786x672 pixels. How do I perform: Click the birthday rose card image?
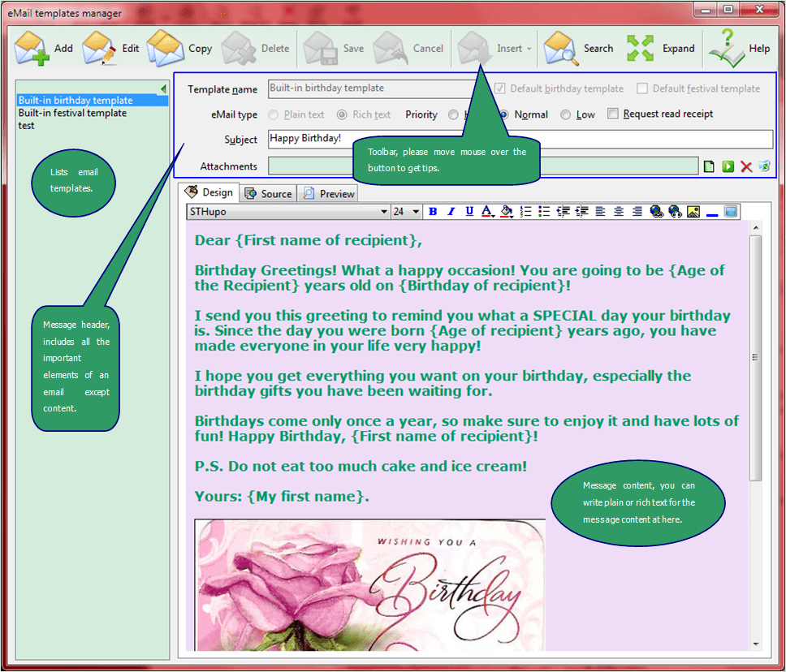click(370, 585)
